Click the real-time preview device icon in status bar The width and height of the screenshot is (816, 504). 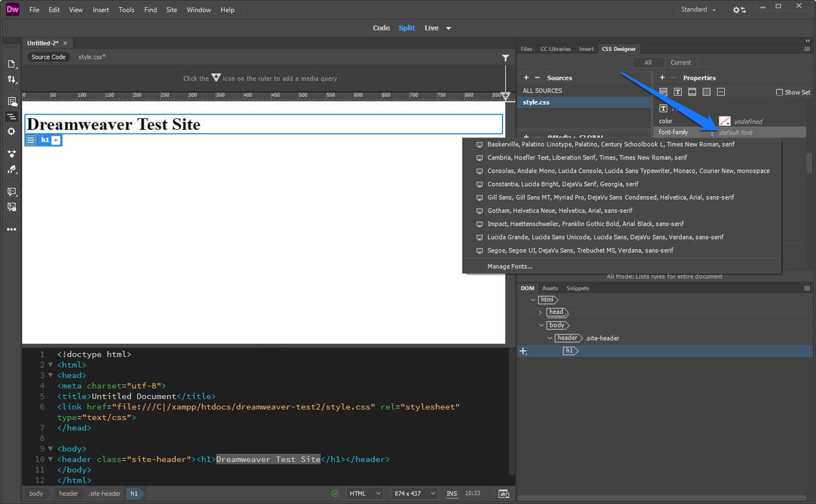(x=503, y=493)
